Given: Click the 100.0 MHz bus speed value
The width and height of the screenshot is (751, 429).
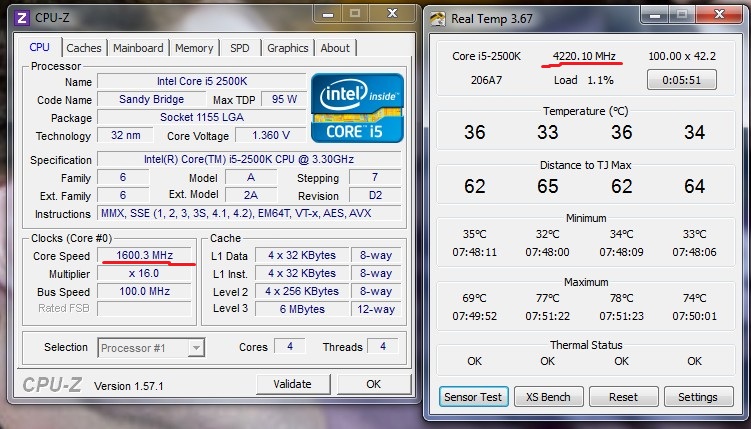Looking at the screenshot, I should tap(144, 291).
